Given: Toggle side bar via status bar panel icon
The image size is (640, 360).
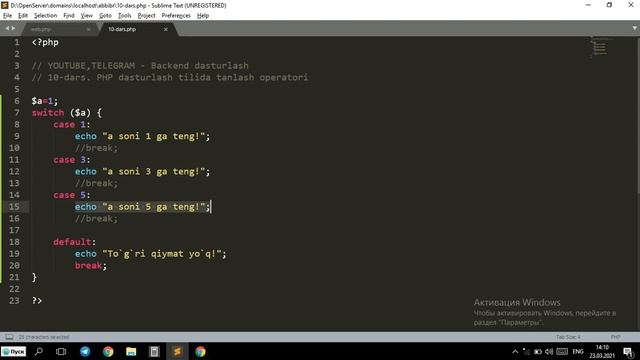Looking at the screenshot, I should 9,337.
